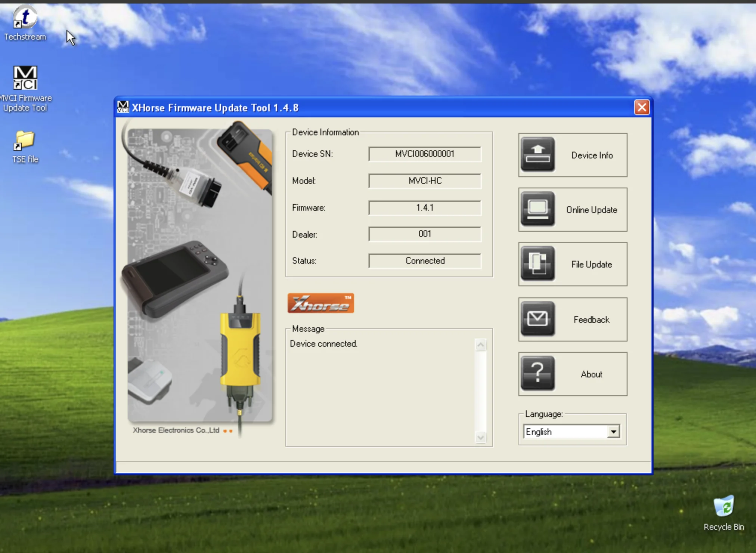Click the Message box scroll up arrow

click(481, 345)
